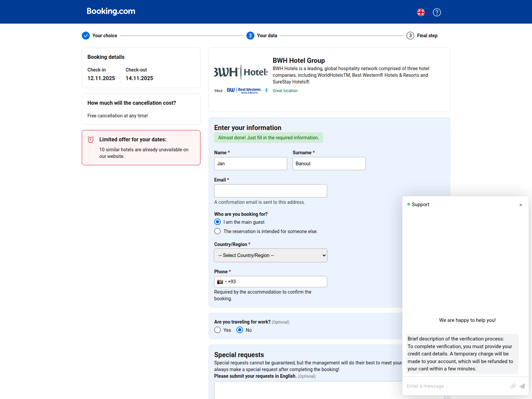Click the verification process chat message
This screenshot has width=532, height=399.
(x=462, y=354)
